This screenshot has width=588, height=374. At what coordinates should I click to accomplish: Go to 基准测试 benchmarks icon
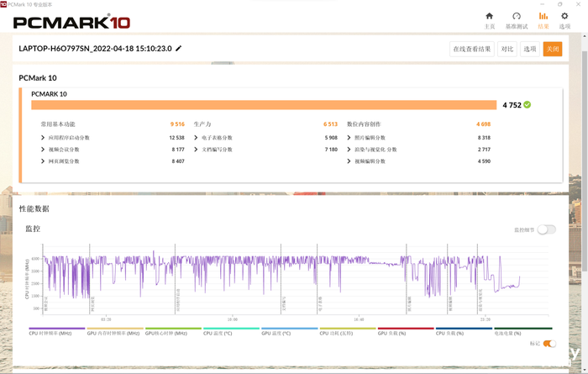pos(517,16)
